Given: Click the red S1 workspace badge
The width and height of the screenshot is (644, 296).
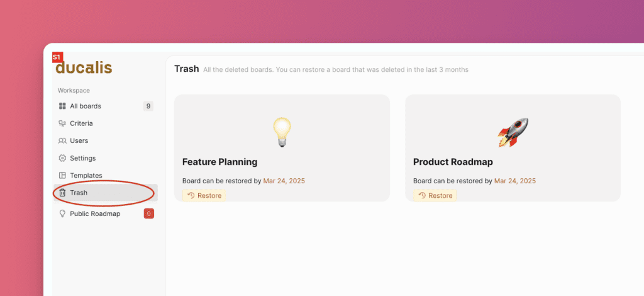Looking at the screenshot, I should [x=57, y=57].
